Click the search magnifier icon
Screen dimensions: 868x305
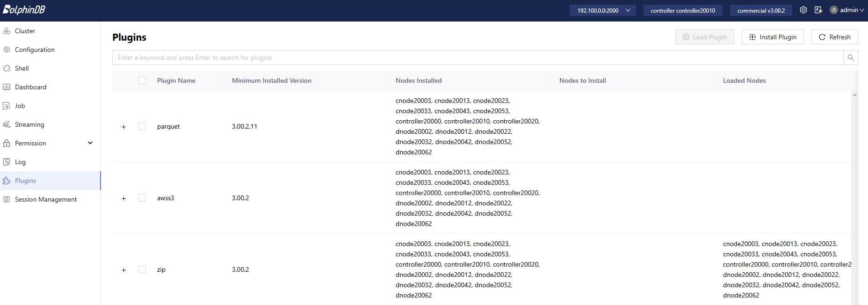(850, 58)
